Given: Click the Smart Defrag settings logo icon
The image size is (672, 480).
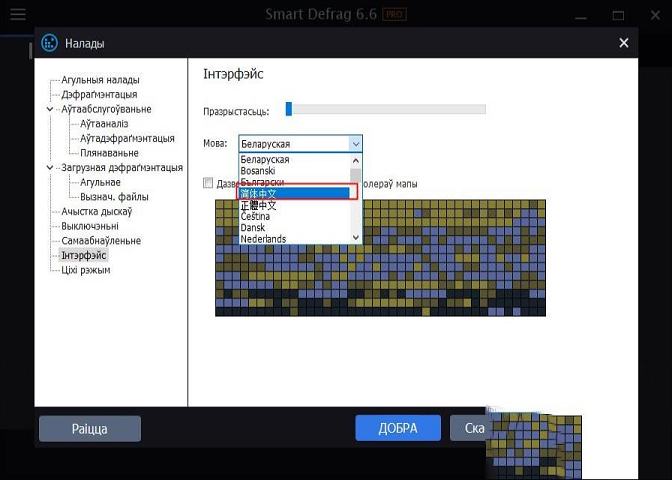Looking at the screenshot, I should [49, 43].
